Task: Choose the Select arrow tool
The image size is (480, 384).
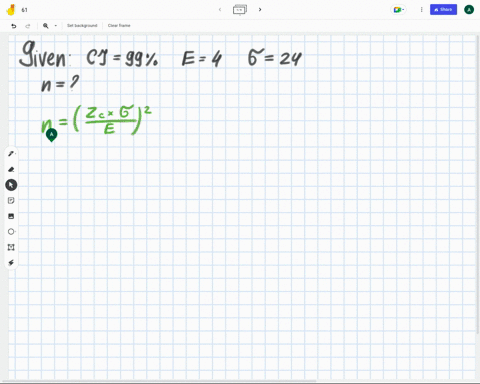Action: pos(11,185)
